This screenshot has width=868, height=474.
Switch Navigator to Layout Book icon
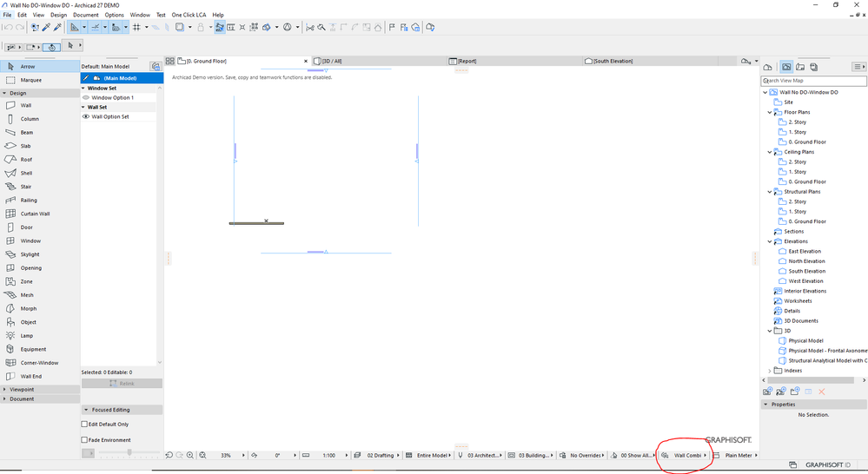800,67
